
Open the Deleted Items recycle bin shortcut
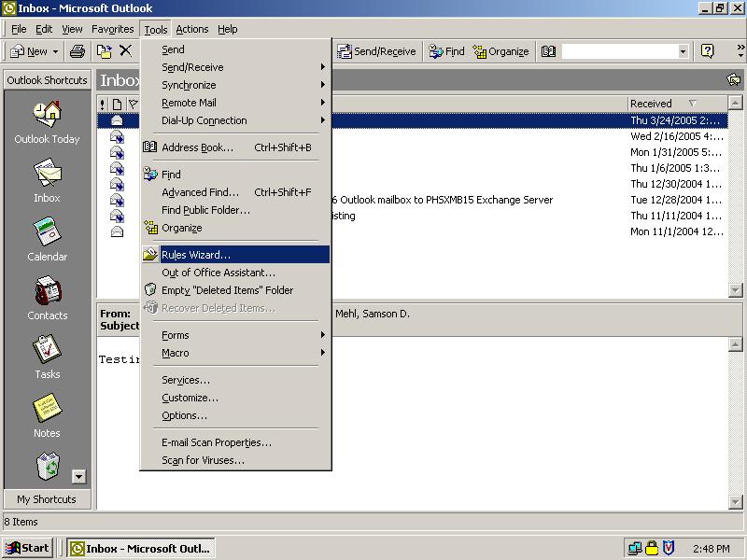point(47,467)
